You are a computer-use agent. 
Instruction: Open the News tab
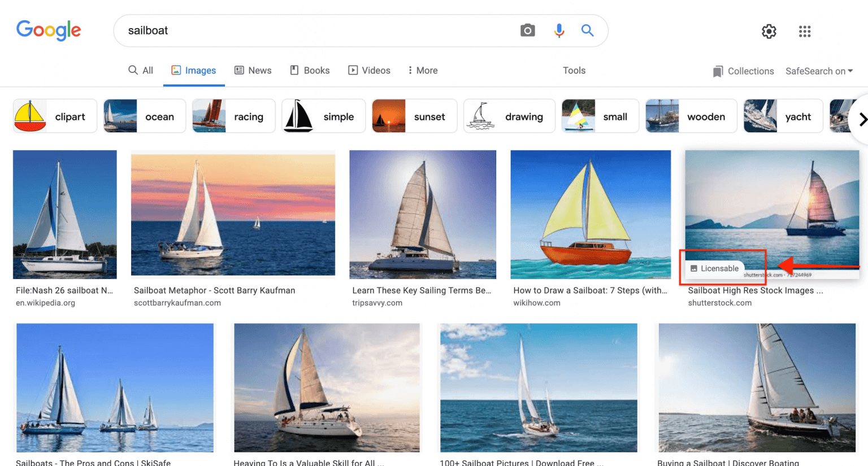pos(253,70)
